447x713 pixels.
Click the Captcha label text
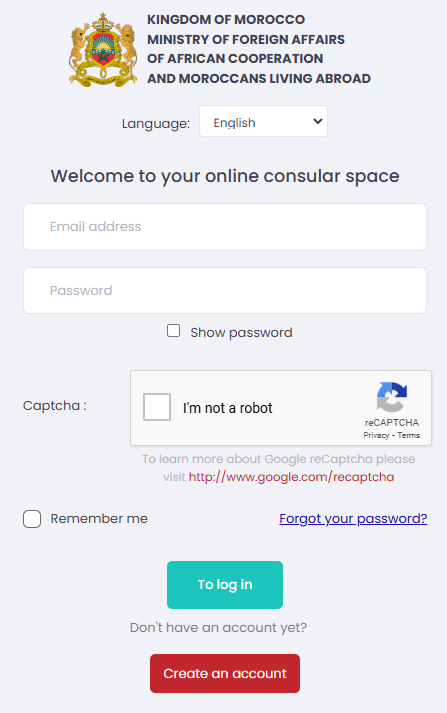55,405
